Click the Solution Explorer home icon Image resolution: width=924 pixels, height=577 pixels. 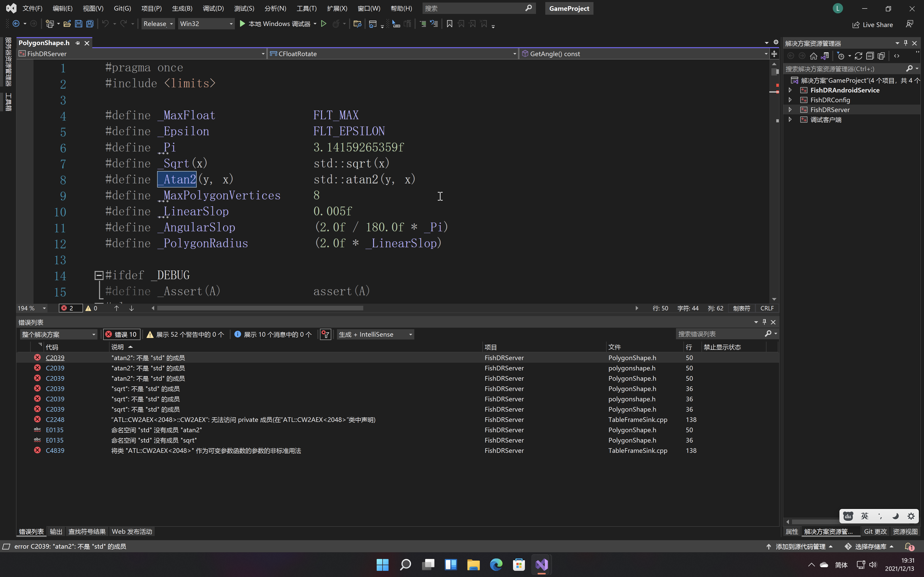(x=813, y=56)
